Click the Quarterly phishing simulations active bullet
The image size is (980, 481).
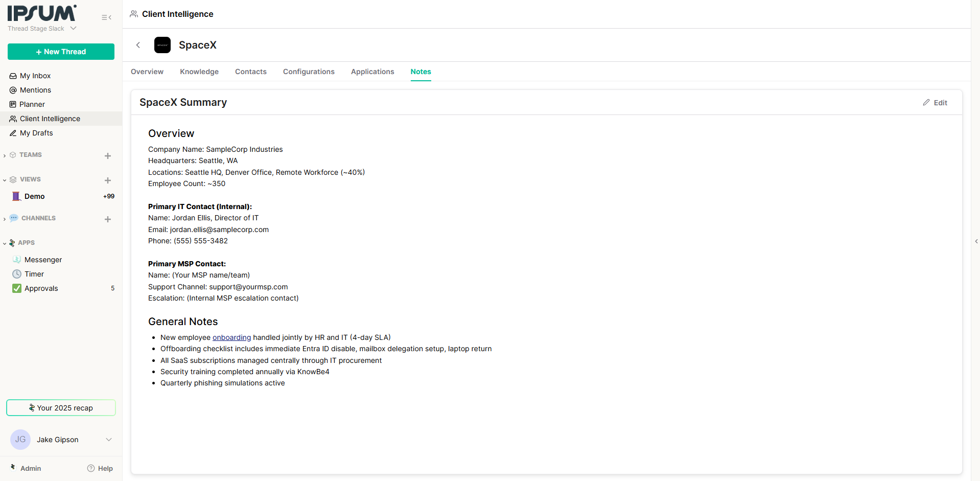[x=222, y=383]
